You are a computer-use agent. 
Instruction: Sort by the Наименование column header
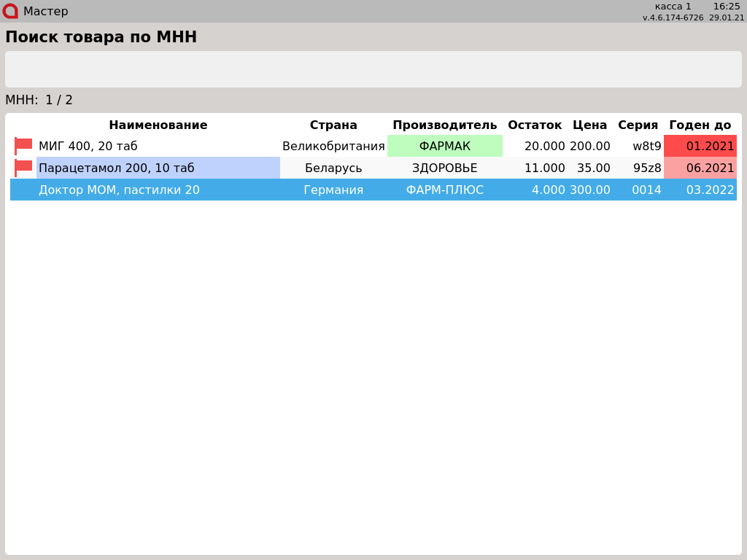pyautogui.click(x=158, y=125)
